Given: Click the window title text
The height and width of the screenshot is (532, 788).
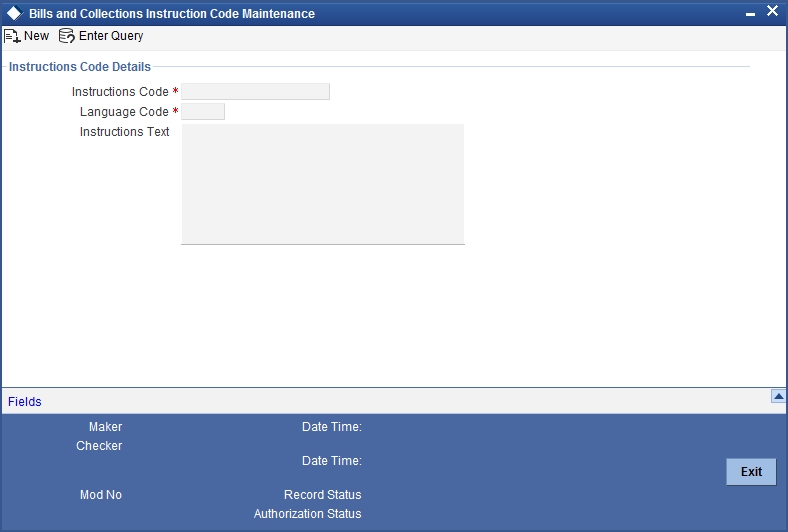Looking at the screenshot, I should point(172,14).
